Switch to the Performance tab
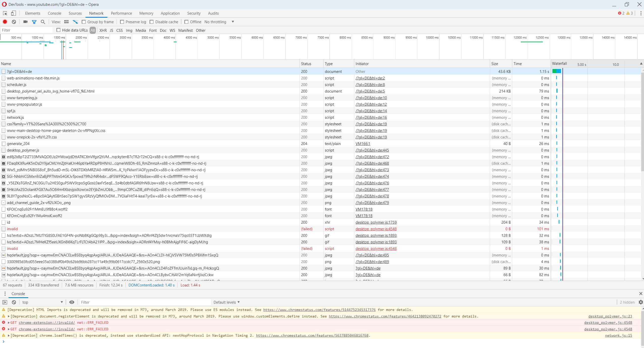This screenshot has height=348, width=644. tap(121, 13)
